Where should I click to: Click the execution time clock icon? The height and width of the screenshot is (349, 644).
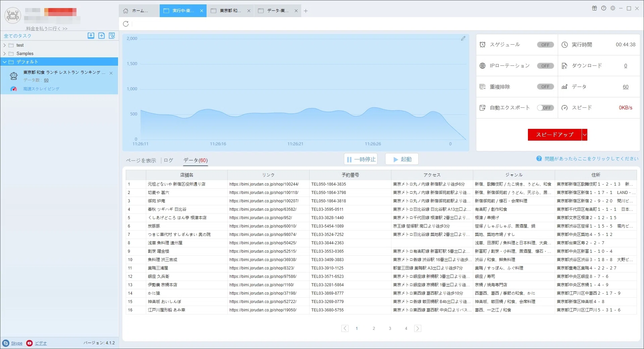click(x=565, y=45)
